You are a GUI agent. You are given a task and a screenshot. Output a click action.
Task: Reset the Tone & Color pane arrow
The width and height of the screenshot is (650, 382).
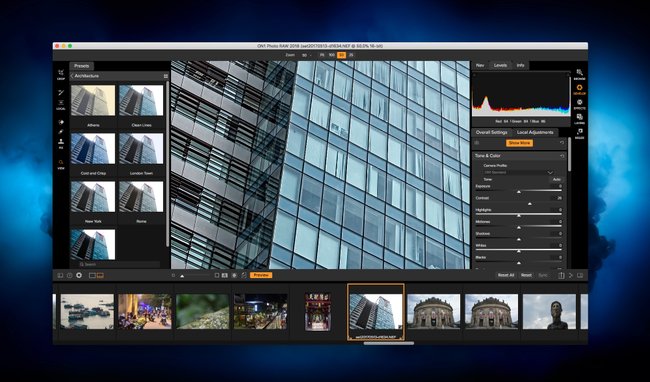tap(562, 156)
